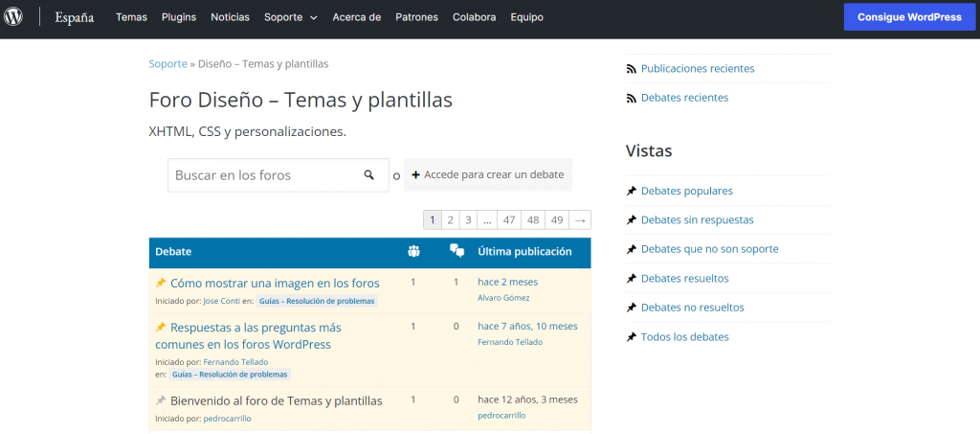Click the RSS icon beside Debates recientes
Screen dimensions: 980x434
[631, 98]
